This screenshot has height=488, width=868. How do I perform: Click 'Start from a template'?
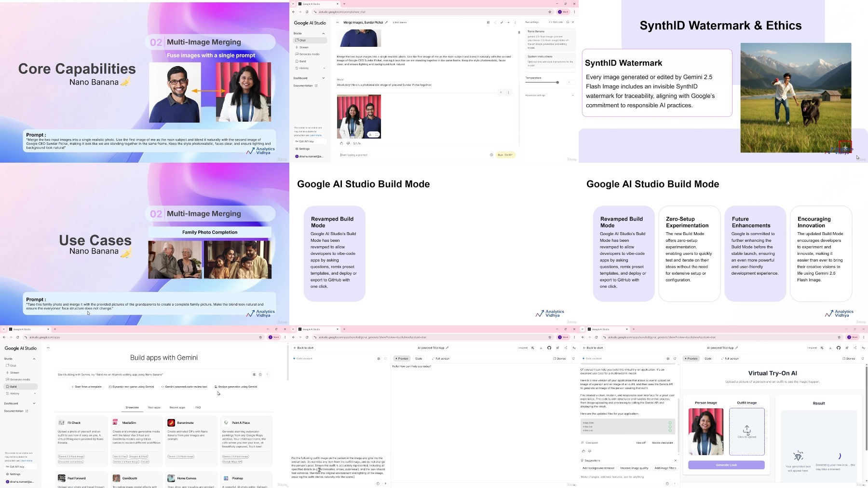pyautogui.click(x=86, y=387)
